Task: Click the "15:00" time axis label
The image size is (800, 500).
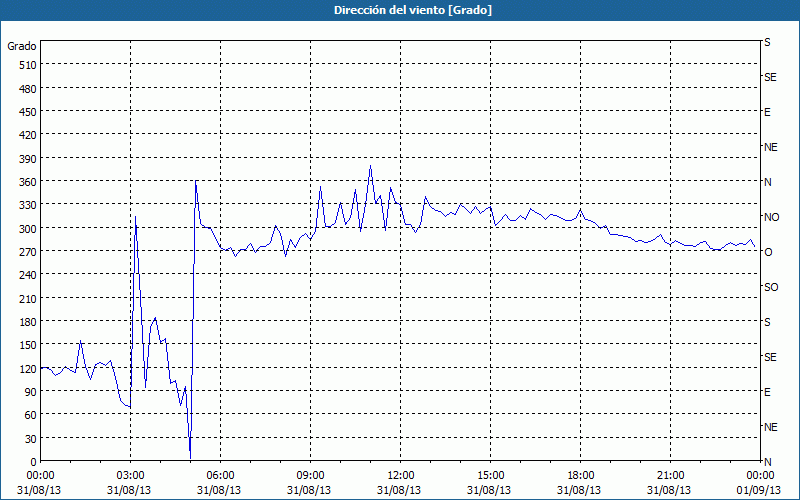Action: [490, 476]
